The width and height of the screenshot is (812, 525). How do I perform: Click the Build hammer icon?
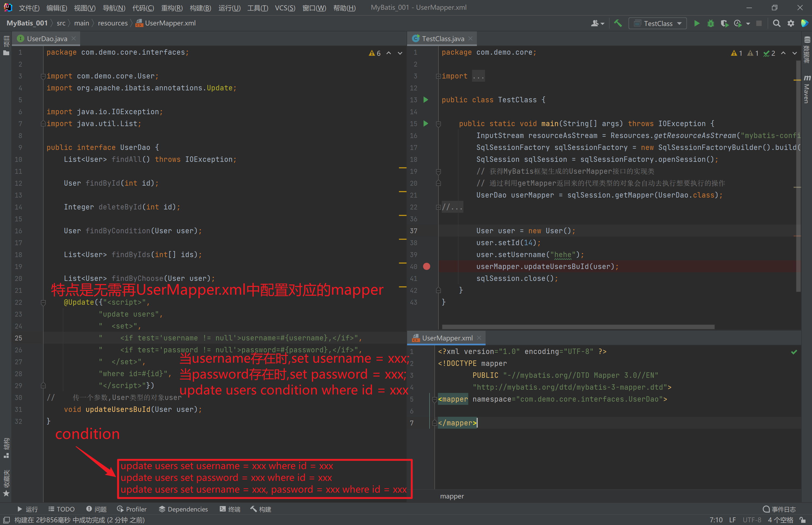(x=618, y=23)
